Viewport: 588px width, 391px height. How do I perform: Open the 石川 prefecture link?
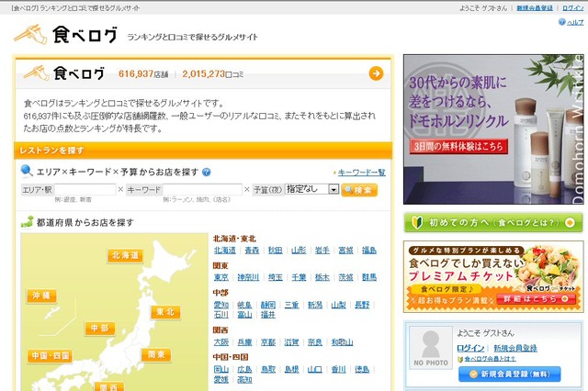220,315
